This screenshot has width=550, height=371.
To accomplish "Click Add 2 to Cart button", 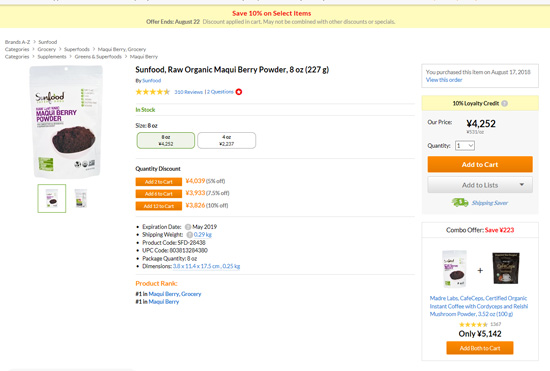I will point(159,182).
